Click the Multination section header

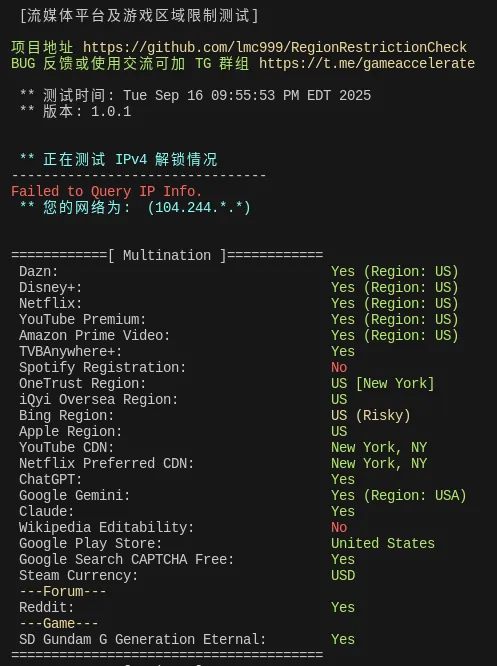pyautogui.click(x=167, y=256)
